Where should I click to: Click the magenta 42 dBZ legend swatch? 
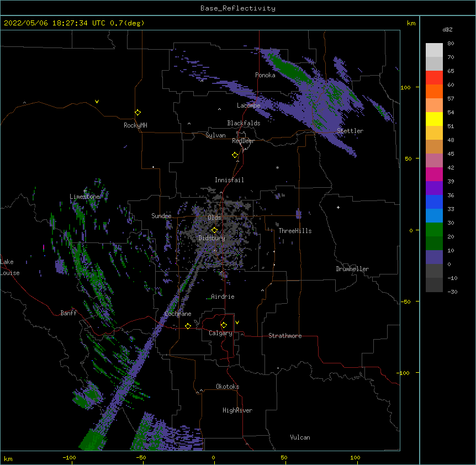434,174
